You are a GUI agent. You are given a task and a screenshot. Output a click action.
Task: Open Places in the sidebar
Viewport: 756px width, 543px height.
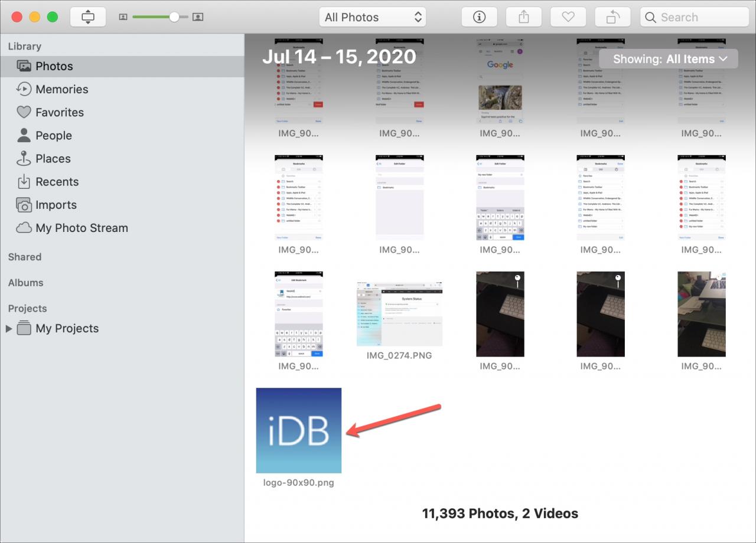122,158
